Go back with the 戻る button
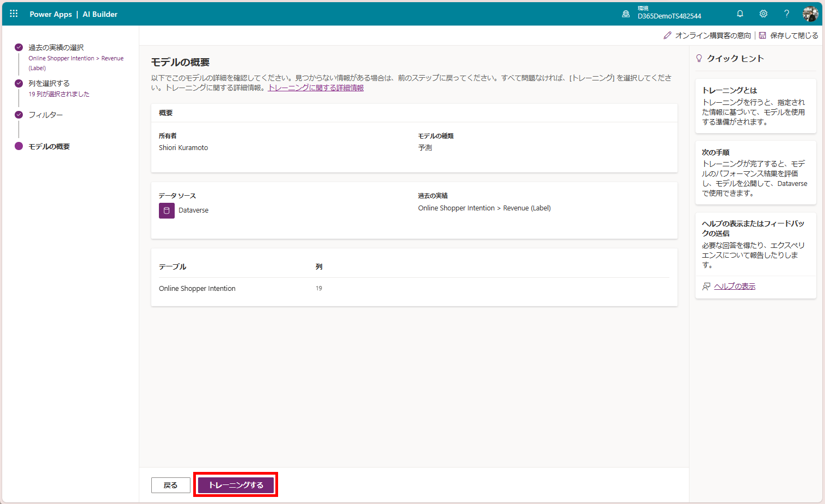Viewport: 825px width, 504px height. click(171, 485)
